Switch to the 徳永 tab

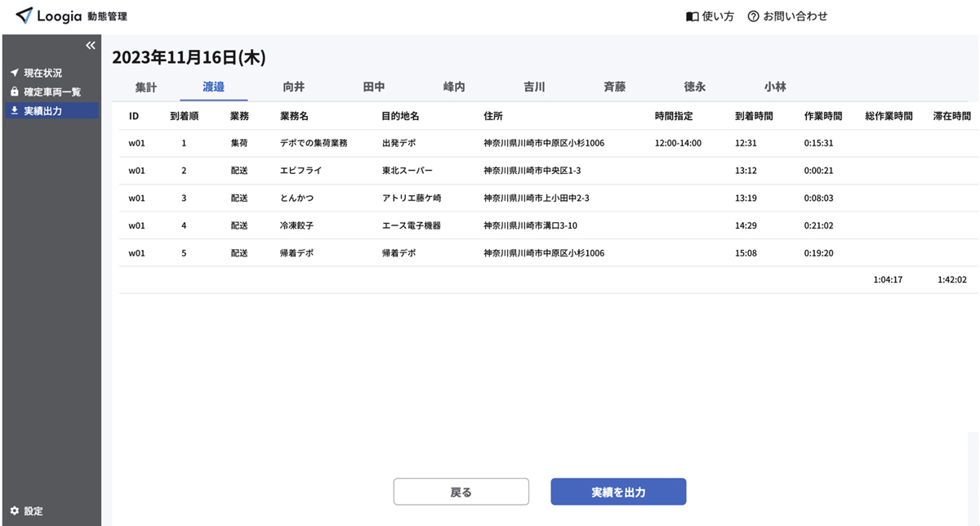point(695,87)
